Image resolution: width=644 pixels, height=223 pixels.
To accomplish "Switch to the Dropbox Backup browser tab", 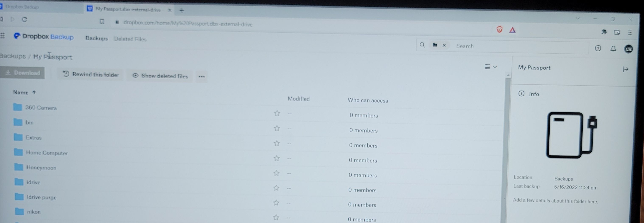I will [22, 7].
